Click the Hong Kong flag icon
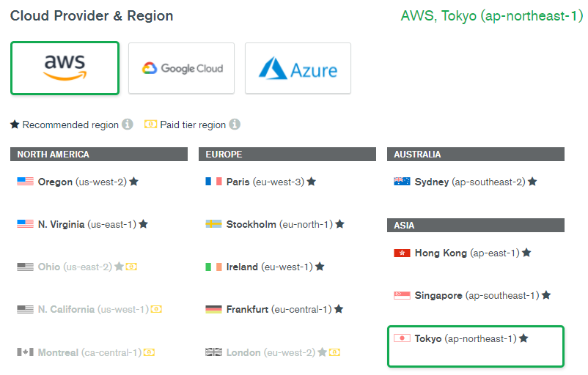Screen dimensions: 588x375 tap(402, 253)
